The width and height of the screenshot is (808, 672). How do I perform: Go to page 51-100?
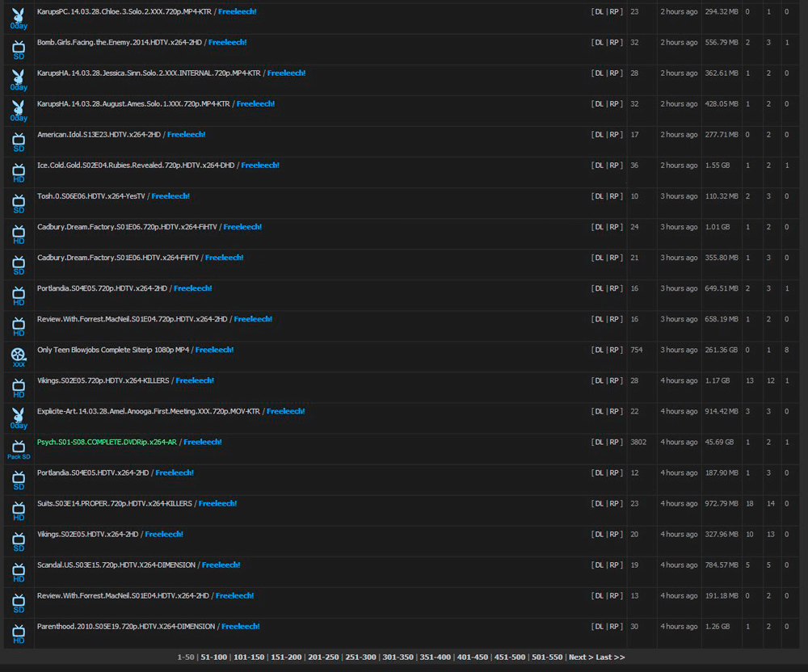coord(214,657)
